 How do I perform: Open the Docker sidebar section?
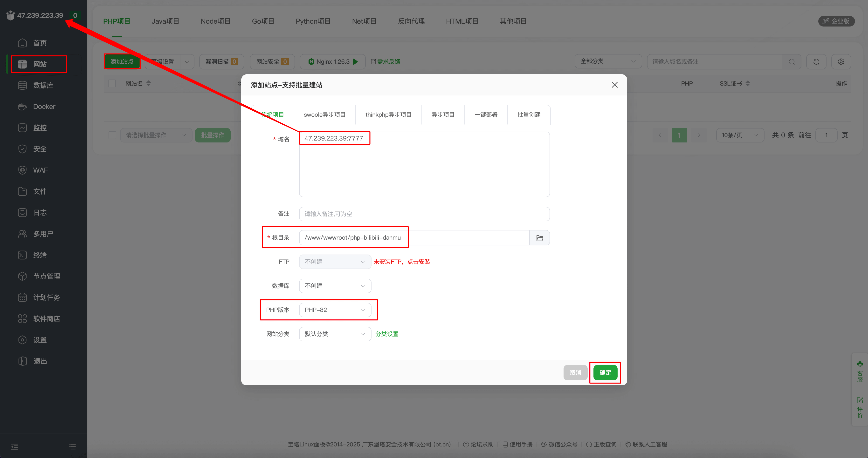[43, 106]
